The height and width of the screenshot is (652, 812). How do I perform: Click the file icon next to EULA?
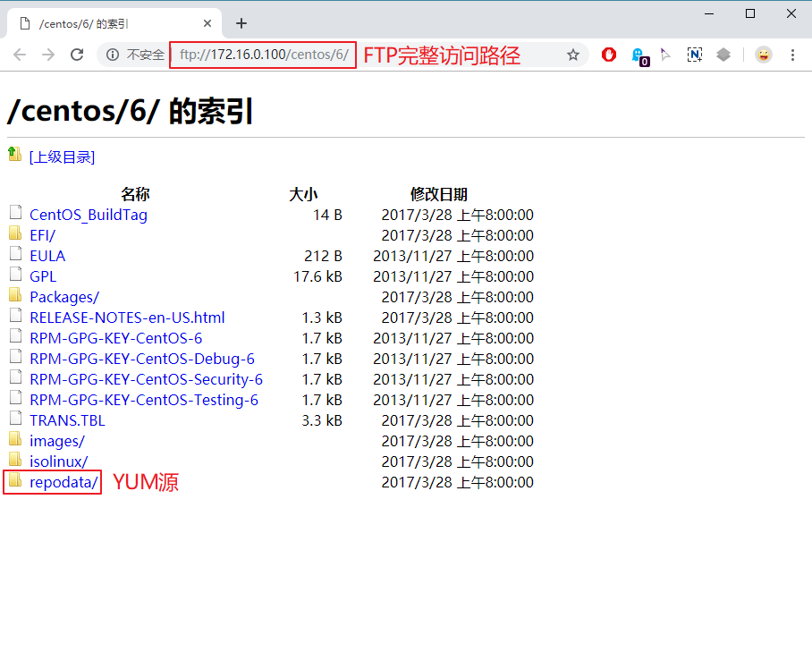click(x=16, y=253)
